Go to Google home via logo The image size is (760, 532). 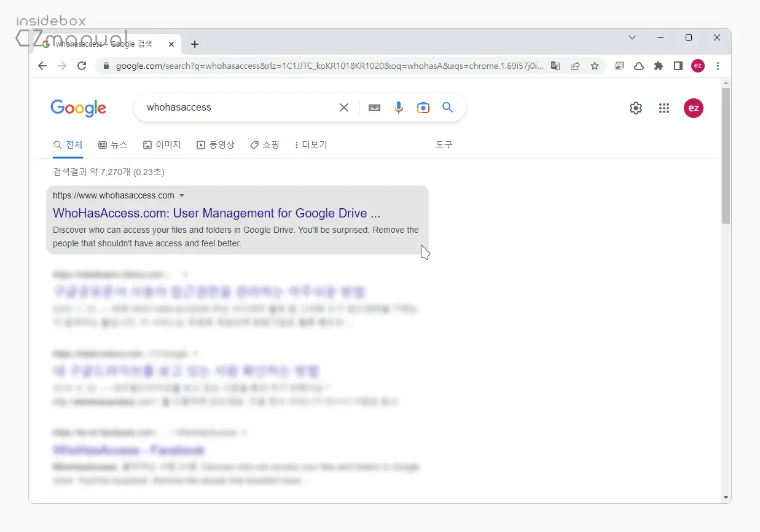[78, 108]
